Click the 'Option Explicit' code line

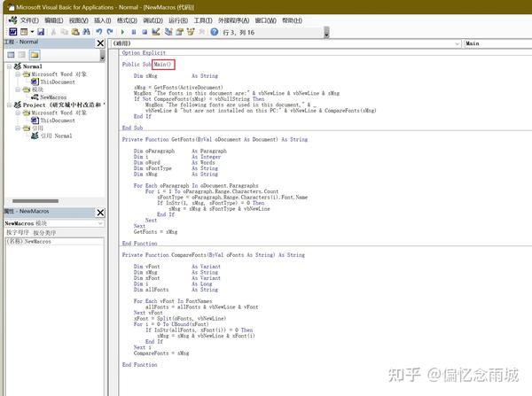[144, 53]
